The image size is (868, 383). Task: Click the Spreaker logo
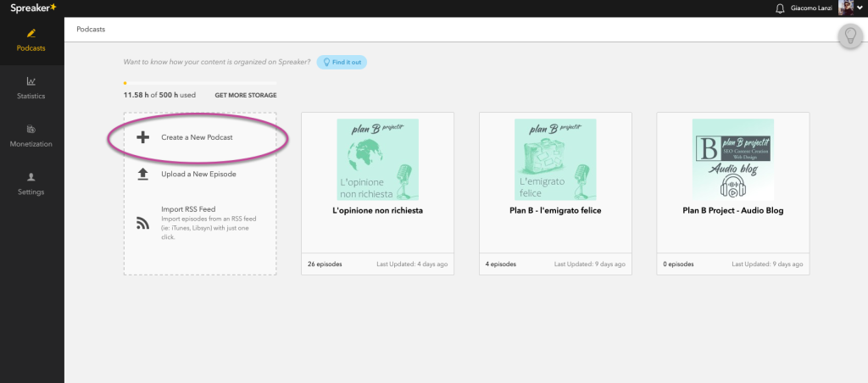[33, 8]
